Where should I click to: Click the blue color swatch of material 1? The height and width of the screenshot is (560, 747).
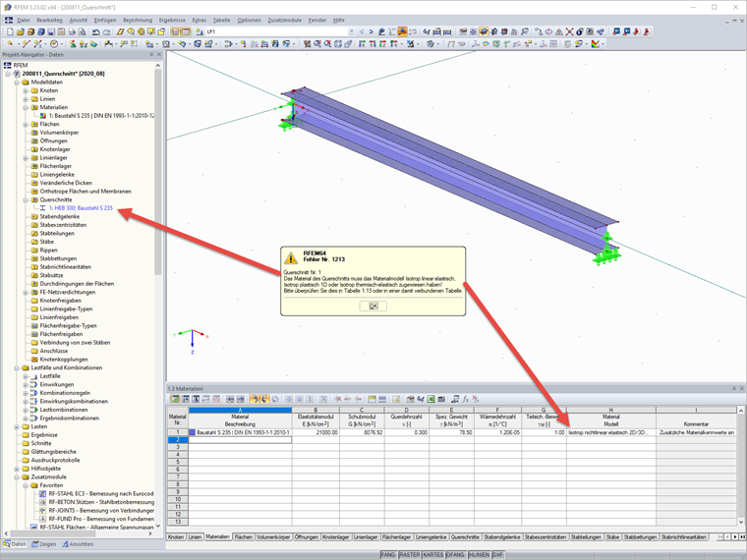[x=193, y=432]
